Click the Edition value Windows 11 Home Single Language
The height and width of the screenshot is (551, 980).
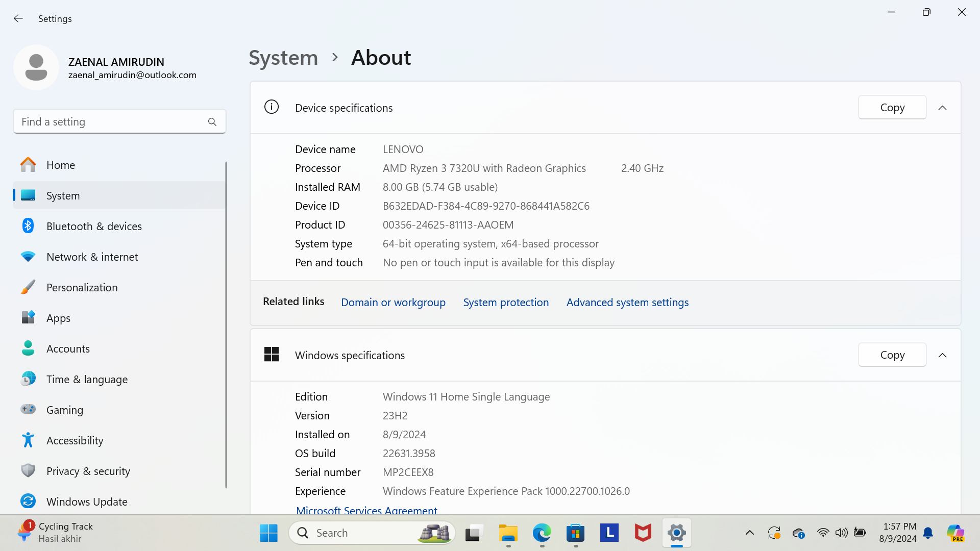coord(466,397)
